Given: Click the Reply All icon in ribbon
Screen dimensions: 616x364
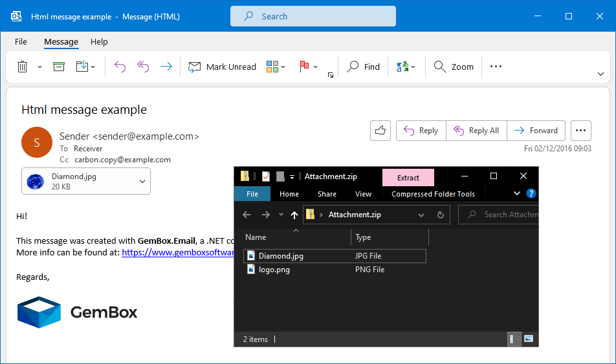Looking at the screenshot, I should 143,67.
